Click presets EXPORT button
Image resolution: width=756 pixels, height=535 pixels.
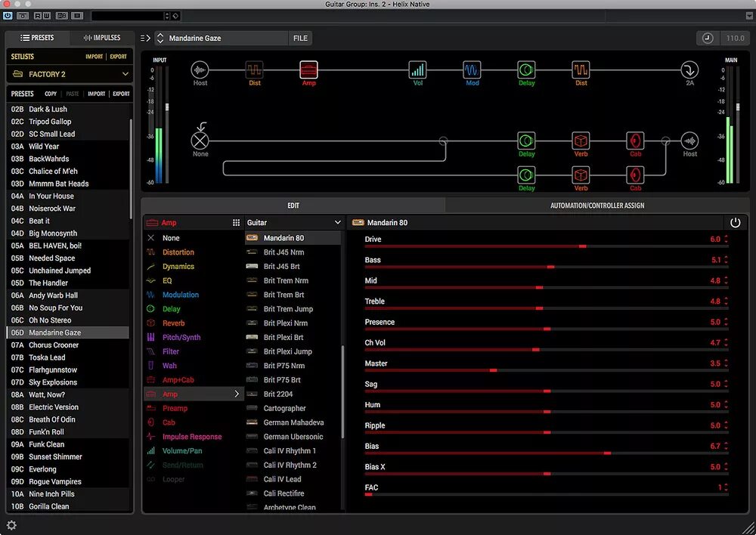(x=121, y=94)
